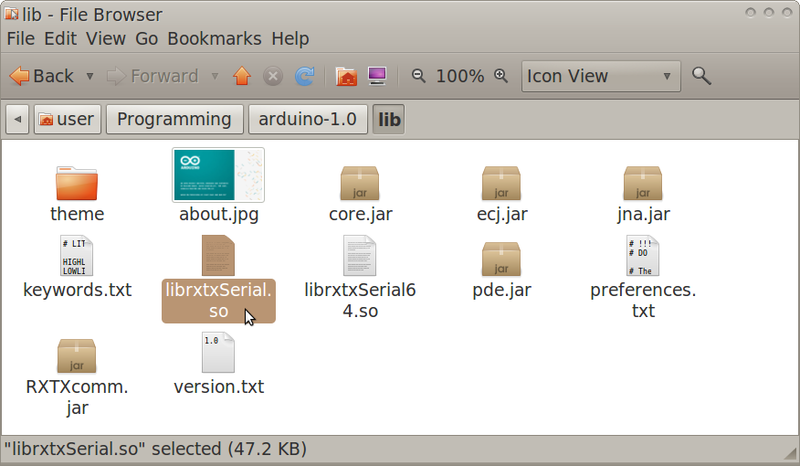Select the ecj.jar package icon
This screenshot has width=800, height=466.
coord(502,183)
